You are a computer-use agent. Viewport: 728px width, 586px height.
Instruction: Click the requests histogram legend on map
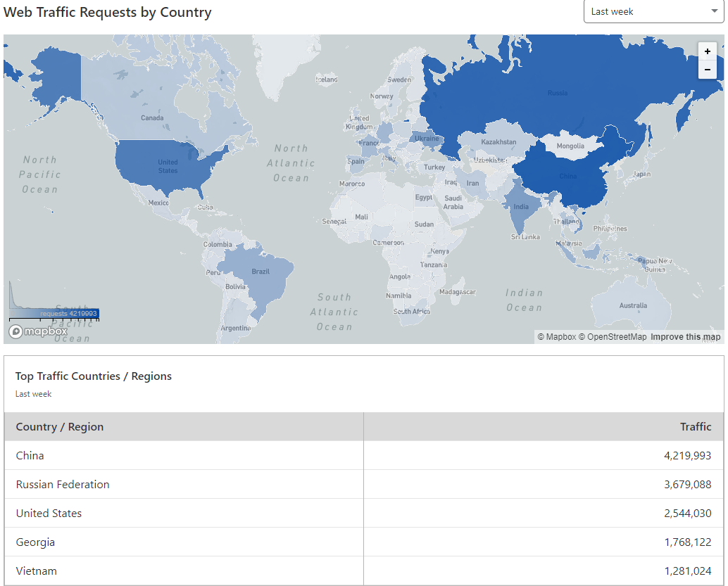[x=54, y=302]
